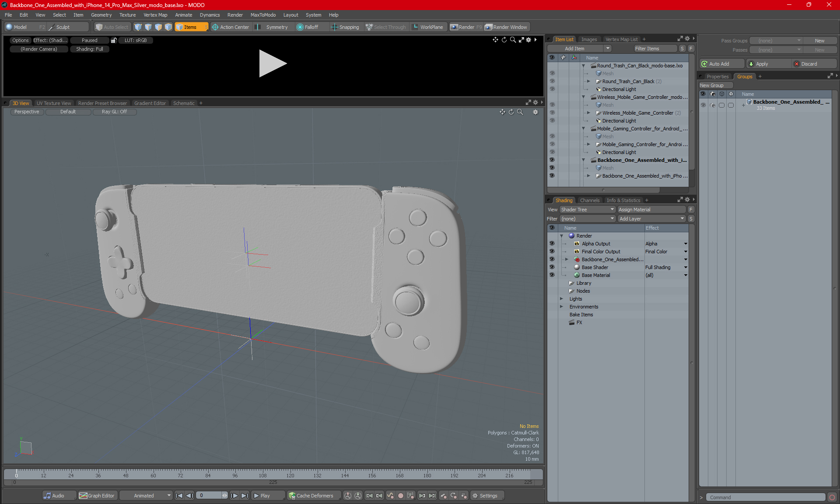Open Render Window
Screen dimensions: 840x504
tap(507, 27)
